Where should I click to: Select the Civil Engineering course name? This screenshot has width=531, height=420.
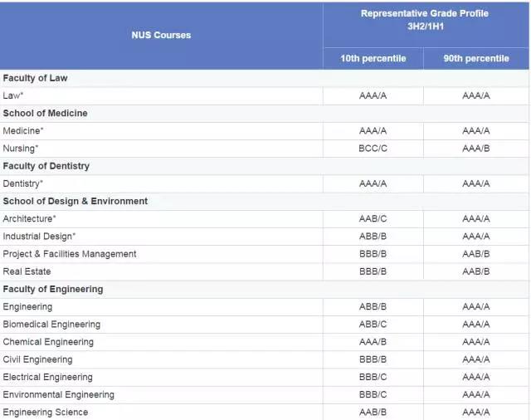pos(37,359)
